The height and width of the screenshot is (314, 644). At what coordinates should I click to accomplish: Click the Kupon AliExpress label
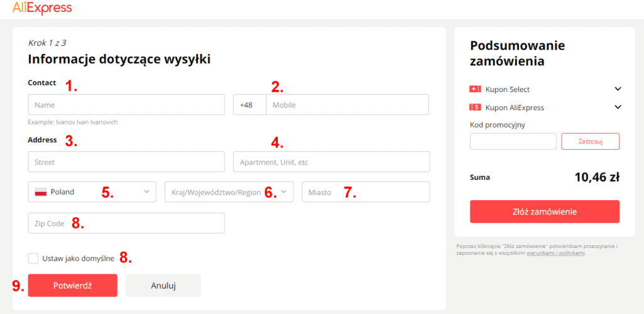(514, 108)
